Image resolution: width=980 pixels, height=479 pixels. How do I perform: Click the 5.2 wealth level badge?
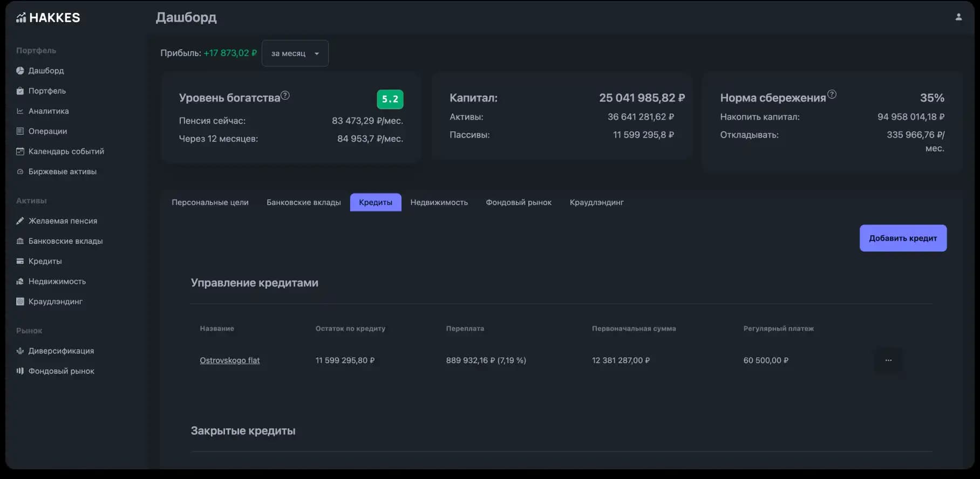(390, 99)
